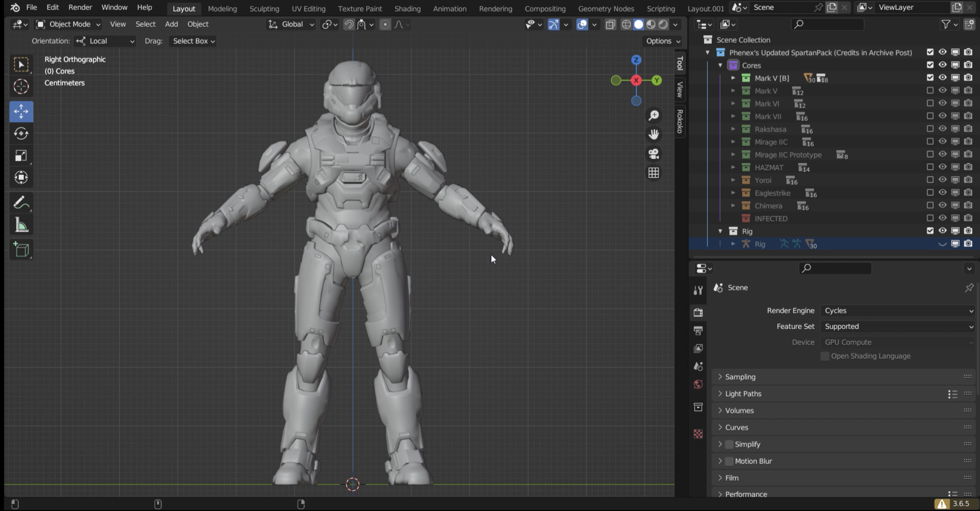The image size is (980, 511).
Task: Enable the Mark V collection checkbox
Action: tap(930, 91)
